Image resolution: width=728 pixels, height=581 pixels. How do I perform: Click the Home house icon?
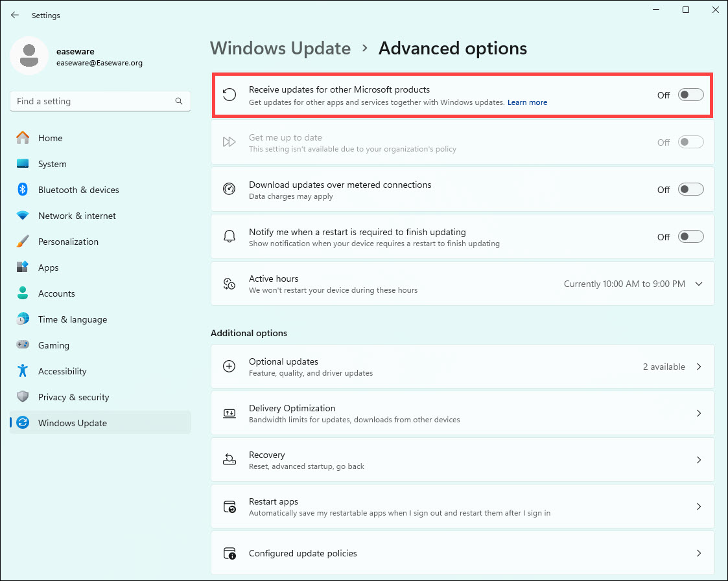coord(23,138)
